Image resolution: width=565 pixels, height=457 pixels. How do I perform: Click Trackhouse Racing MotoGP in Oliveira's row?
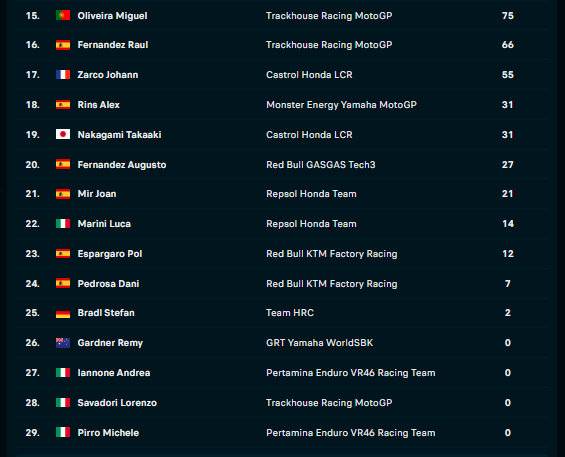click(329, 16)
